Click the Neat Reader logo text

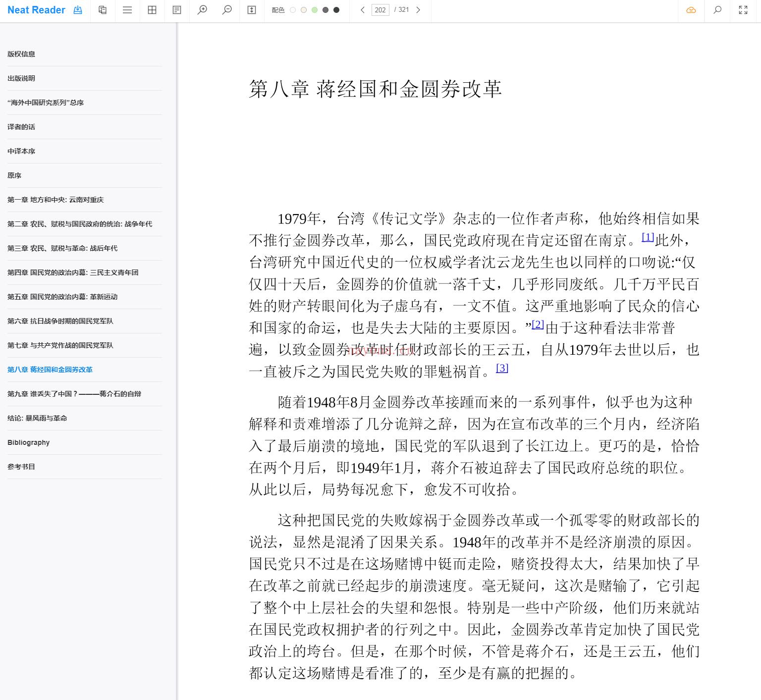pos(36,10)
